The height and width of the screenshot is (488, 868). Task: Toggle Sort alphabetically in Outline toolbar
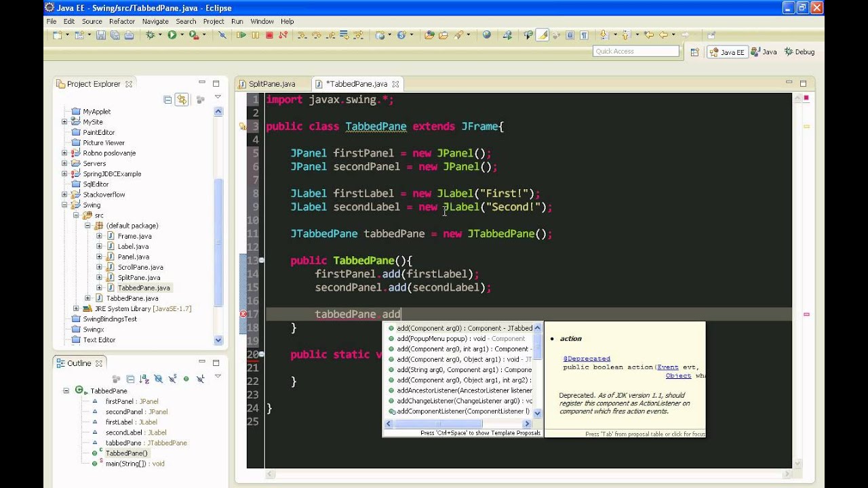click(144, 379)
